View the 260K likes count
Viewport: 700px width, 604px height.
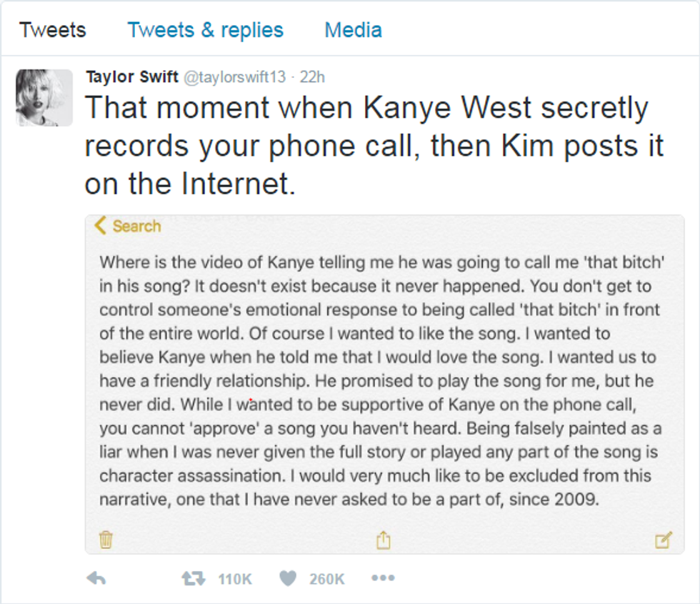327,579
